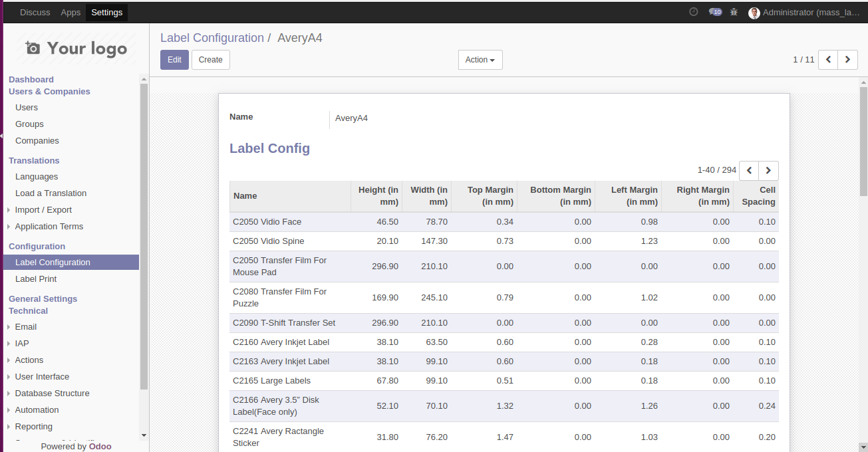Screen dimensions: 868x452
Task: Go back via Label Configuration breadcrumb
Action: [x=212, y=38]
